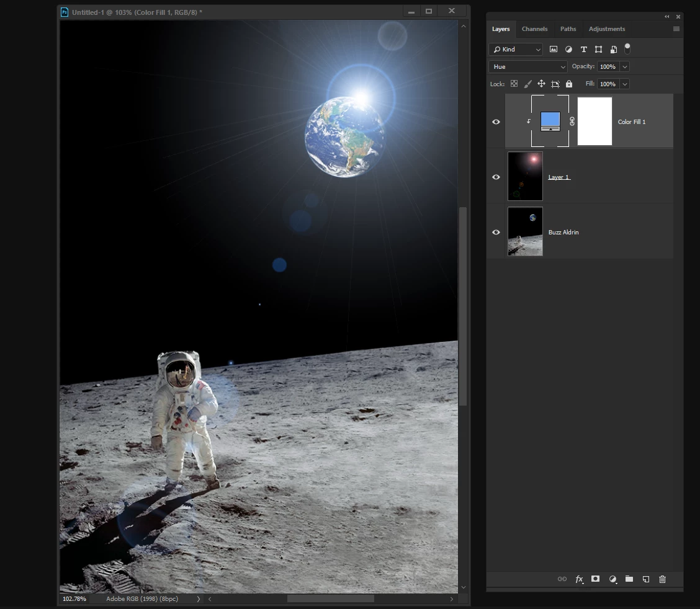
Task: Lock position move icon
Action: point(541,84)
